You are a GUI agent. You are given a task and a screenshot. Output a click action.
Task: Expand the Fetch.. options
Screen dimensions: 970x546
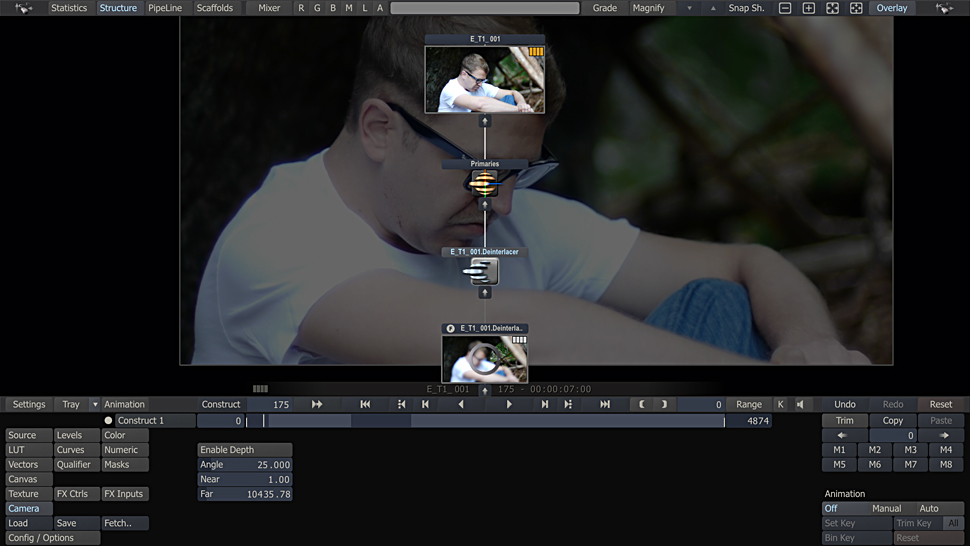point(125,523)
